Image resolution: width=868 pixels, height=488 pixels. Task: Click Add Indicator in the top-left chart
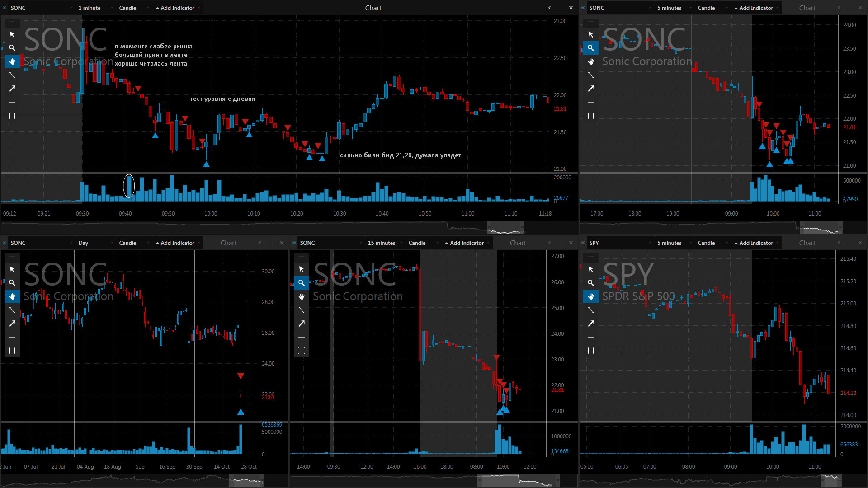coord(175,8)
